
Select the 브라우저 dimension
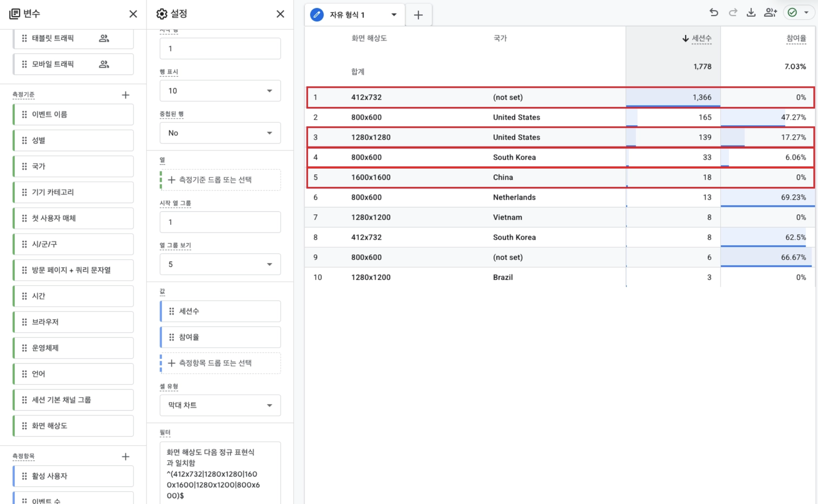click(x=74, y=322)
